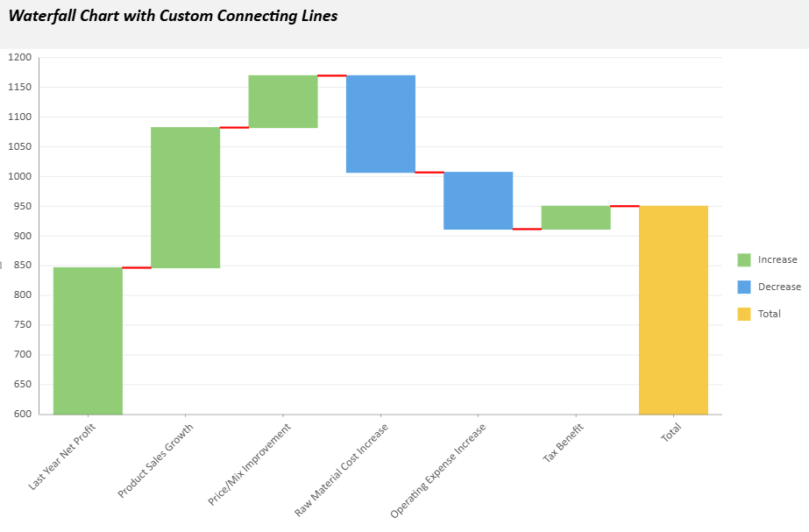Click the yellow Total bar in the chart
Image resolution: width=809 pixels, height=532 pixels.
click(x=673, y=309)
